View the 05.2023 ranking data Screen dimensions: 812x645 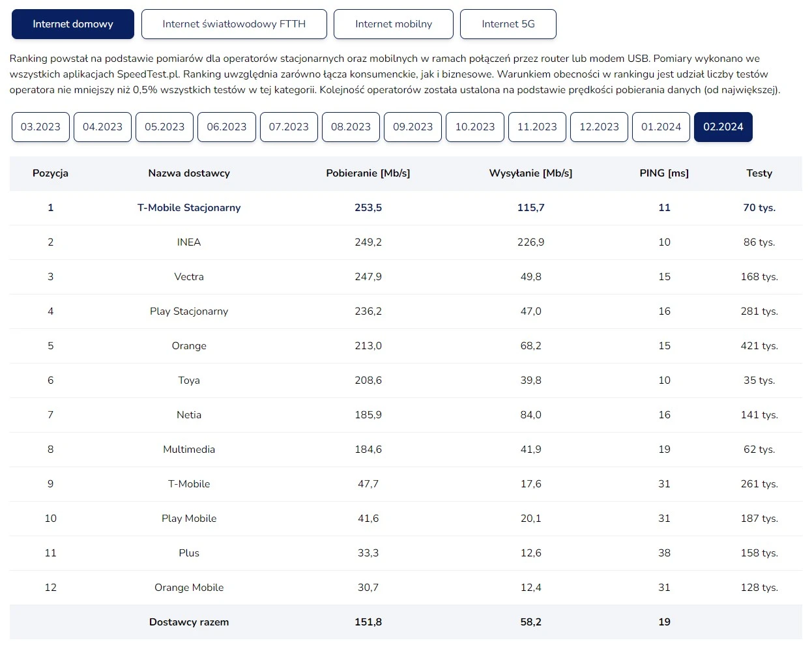pos(164,127)
